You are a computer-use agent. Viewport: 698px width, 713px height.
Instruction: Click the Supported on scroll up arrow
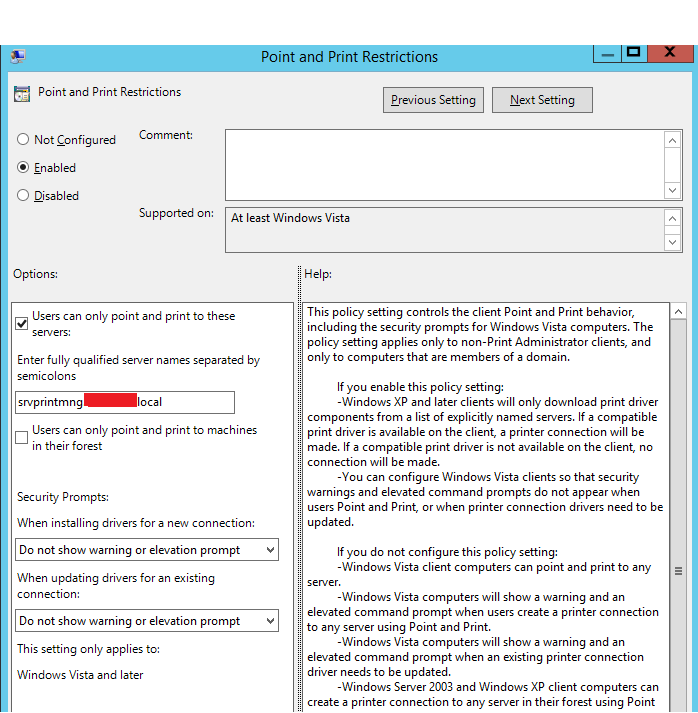tap(673, 218)
